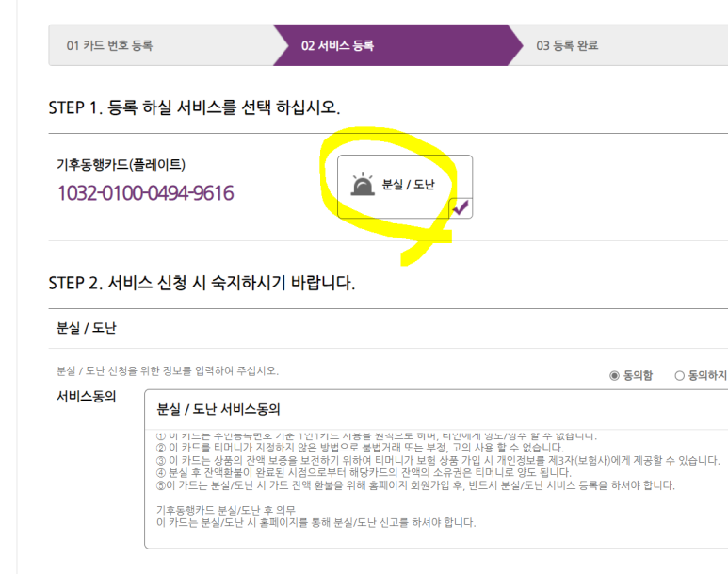Click the STEP 1 service selection heading
728x574 pixels.
click(194, 107)
